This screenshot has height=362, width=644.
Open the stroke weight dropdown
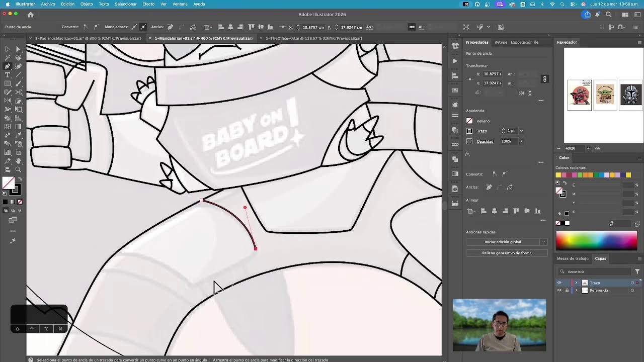point(521,131)
